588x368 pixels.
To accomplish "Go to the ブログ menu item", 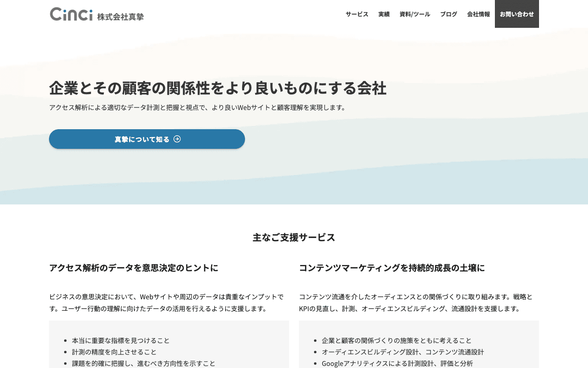I will pyautogui.click(x=449, y=14).
